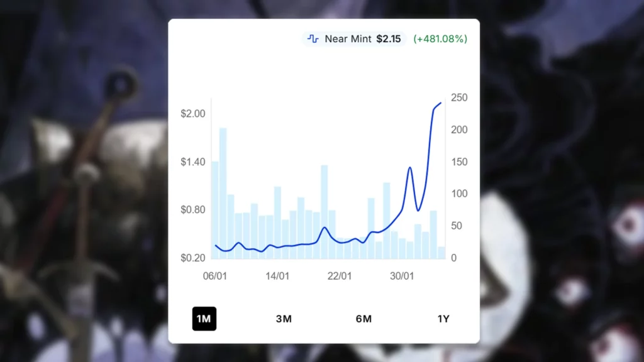Click the 14/01 date label

click(277, 276)
